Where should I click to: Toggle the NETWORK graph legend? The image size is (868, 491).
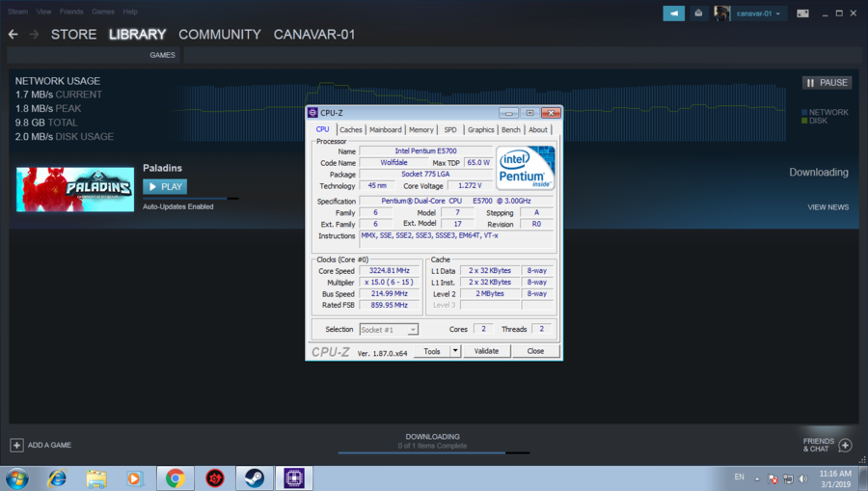(x=825, y=112)
